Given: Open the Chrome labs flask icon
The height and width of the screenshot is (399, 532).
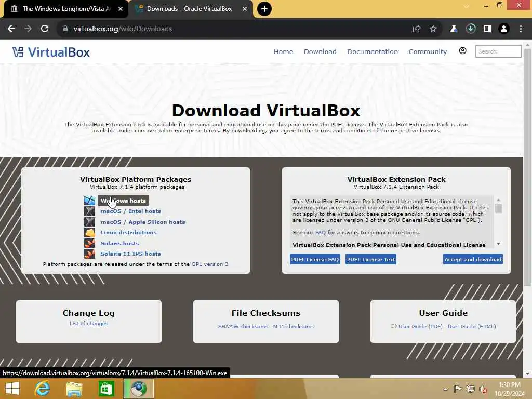Looking at the screenshot, I should [x=454, y=29].
